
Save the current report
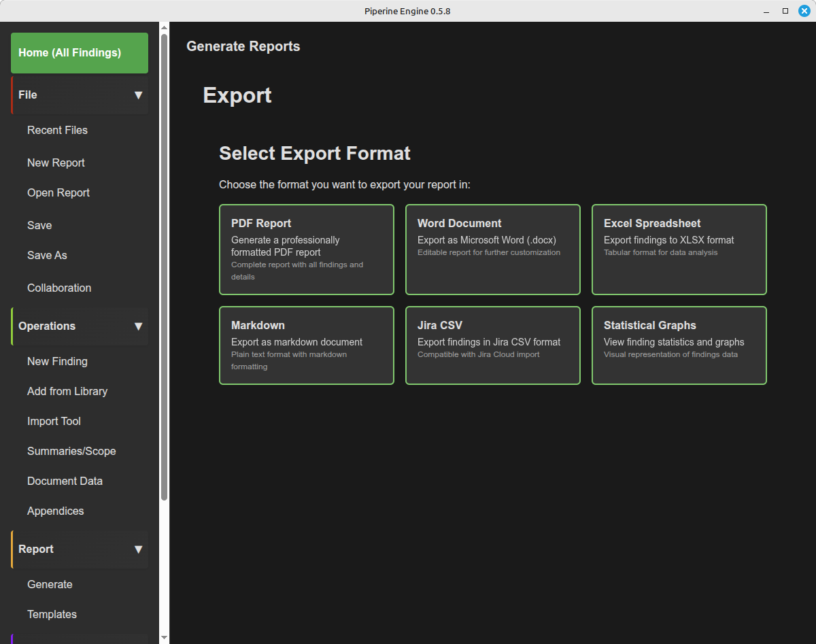39,225
